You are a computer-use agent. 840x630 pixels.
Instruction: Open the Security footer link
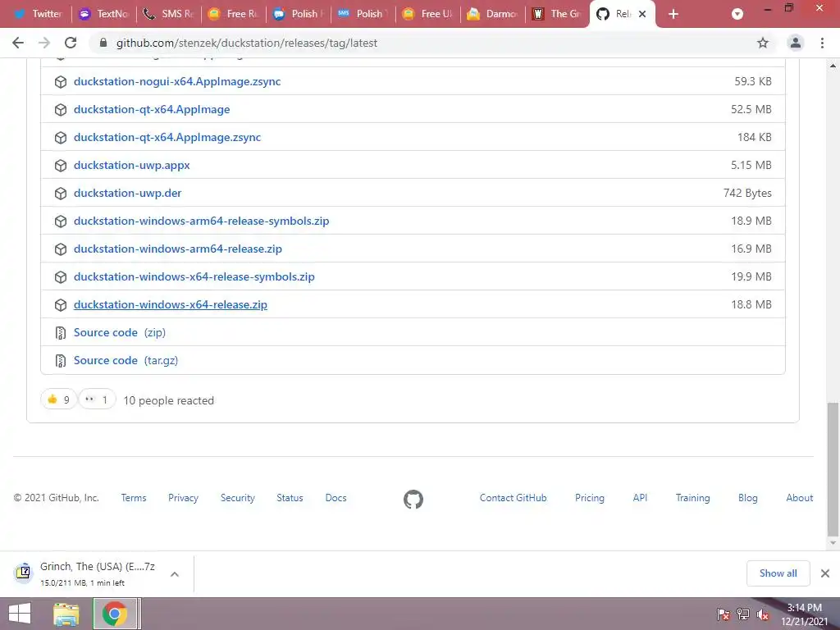[x=237, y=498]
